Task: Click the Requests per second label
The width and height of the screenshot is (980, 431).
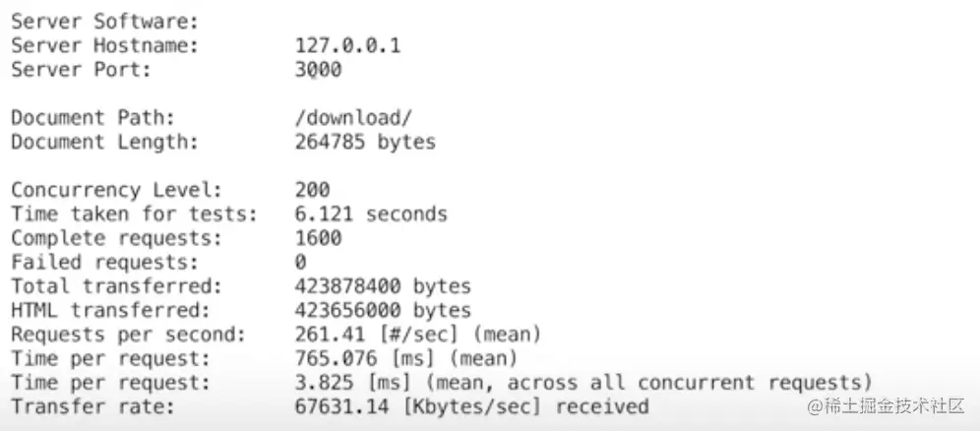Action: 129,335
